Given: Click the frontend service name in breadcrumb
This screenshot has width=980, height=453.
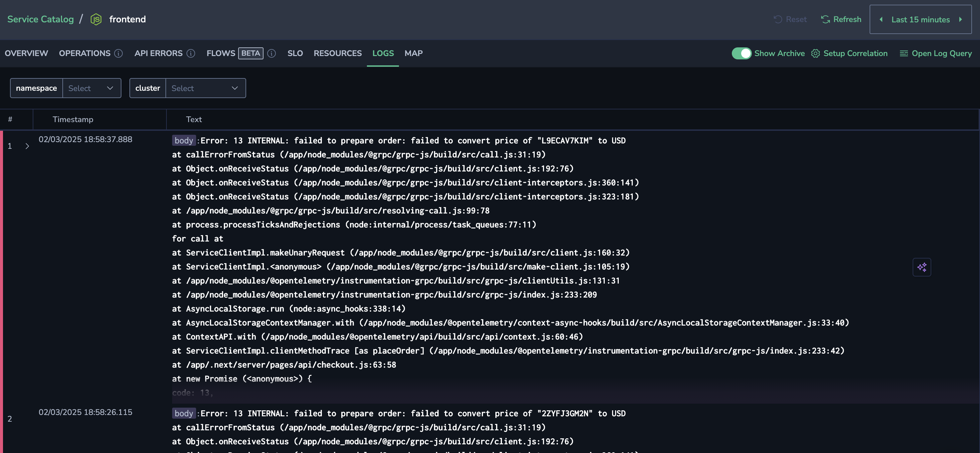Looking at the screenshot, I should [127, 19].
